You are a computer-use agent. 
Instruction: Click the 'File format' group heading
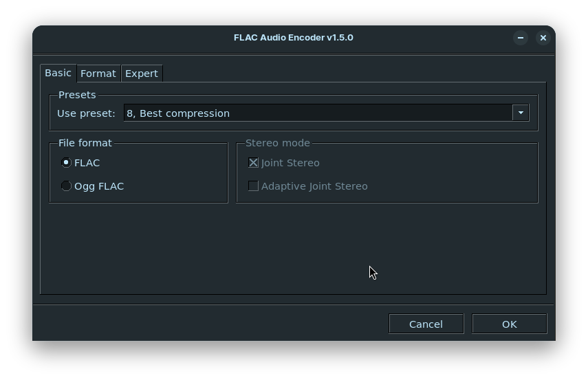pyautogui.click(x=85, y=143)
